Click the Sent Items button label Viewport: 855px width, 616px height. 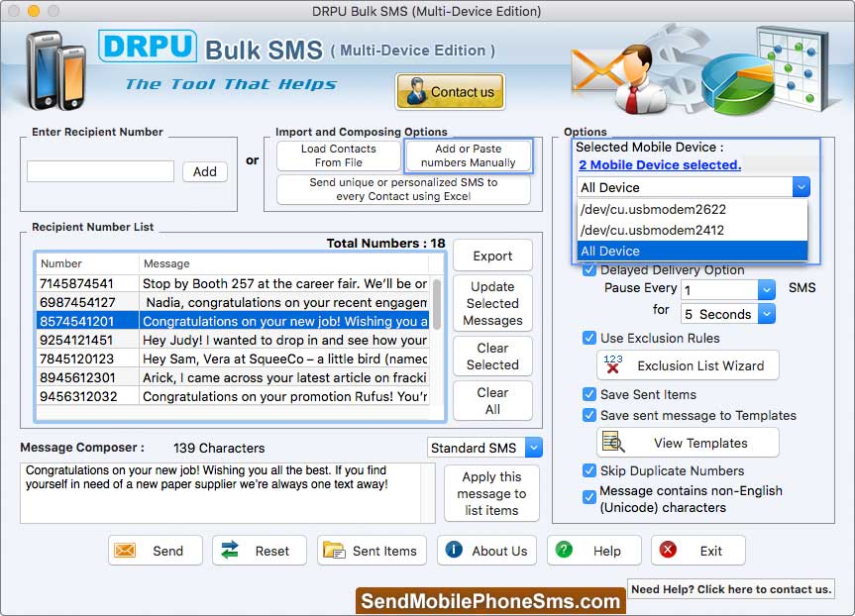(x=384, y=551)
